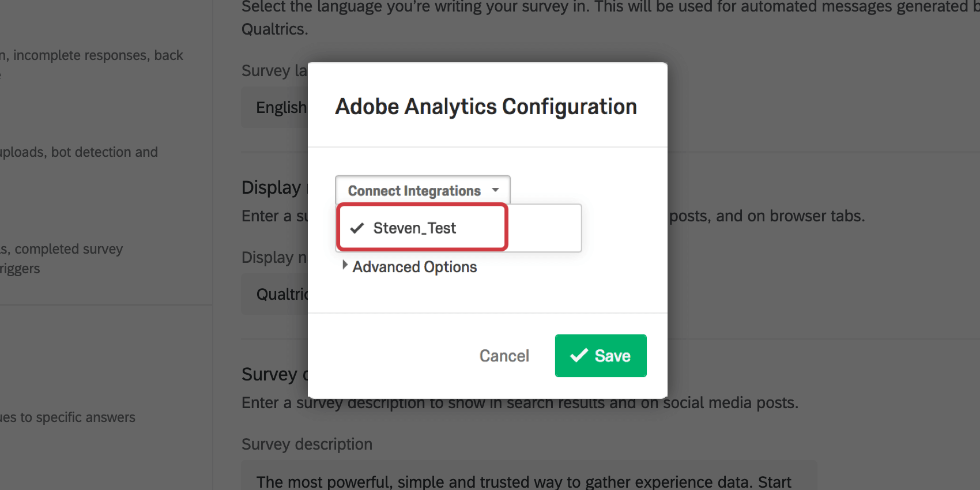Cancel the Adobe Analytics Configuration dialog
This screenshot has width=980, height=490.
(x=504, y=356)
